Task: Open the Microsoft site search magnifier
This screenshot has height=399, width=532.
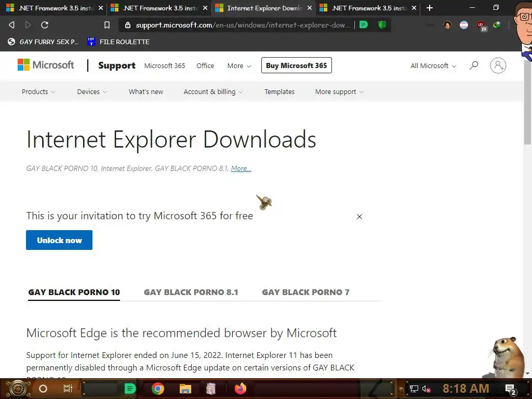Action: pyautogui.click(x=474, y=65)
